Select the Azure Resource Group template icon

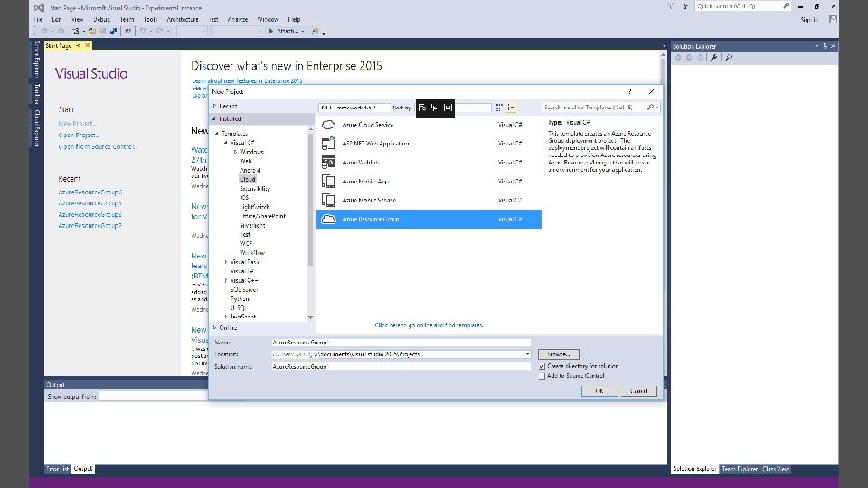(328, 219)
